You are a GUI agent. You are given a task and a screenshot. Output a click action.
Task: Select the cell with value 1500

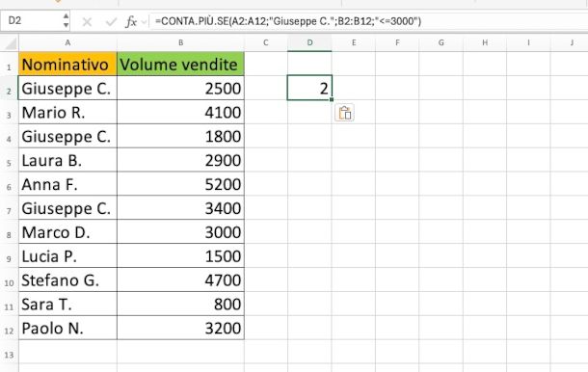pyautogui.click(x=181, y=256)
